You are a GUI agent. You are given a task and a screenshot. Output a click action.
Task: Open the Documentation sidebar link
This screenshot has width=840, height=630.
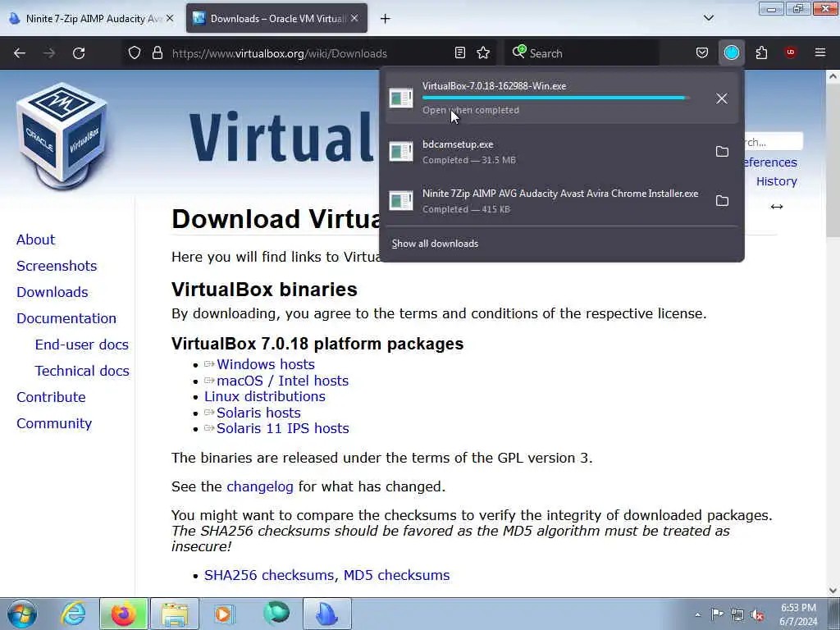click(x=66, y=318)
